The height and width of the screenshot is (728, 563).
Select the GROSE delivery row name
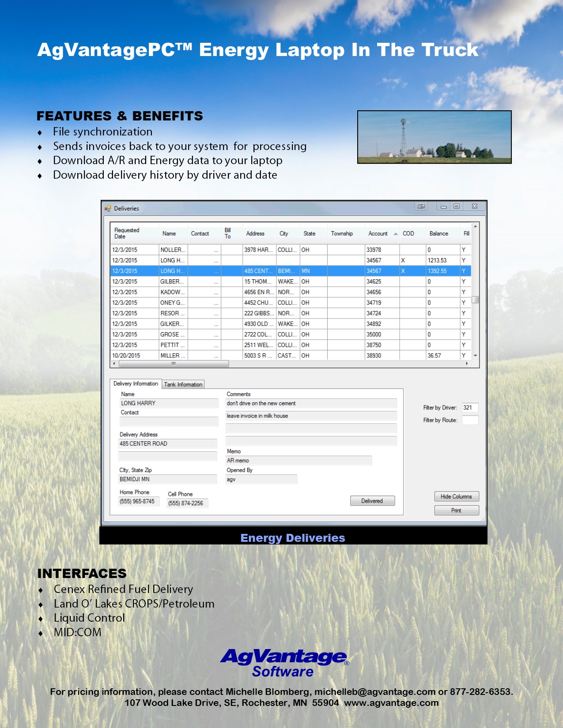point(172,334)
